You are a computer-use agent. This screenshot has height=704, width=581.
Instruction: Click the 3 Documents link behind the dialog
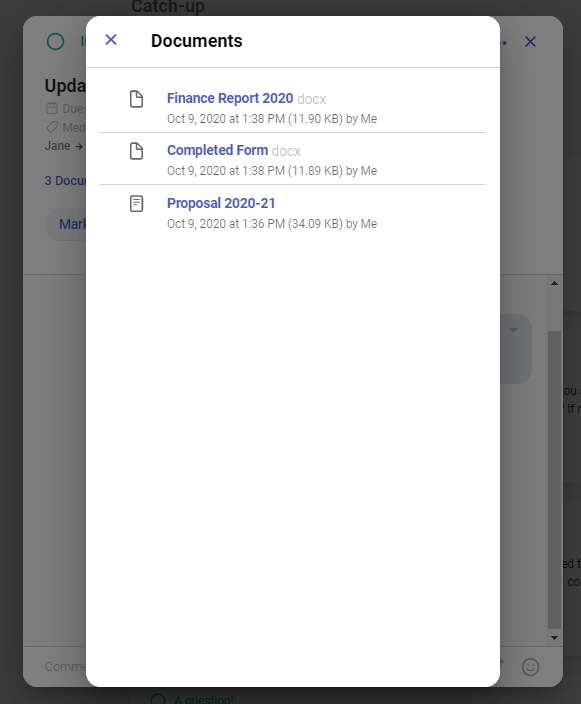[x=65, y=180]
